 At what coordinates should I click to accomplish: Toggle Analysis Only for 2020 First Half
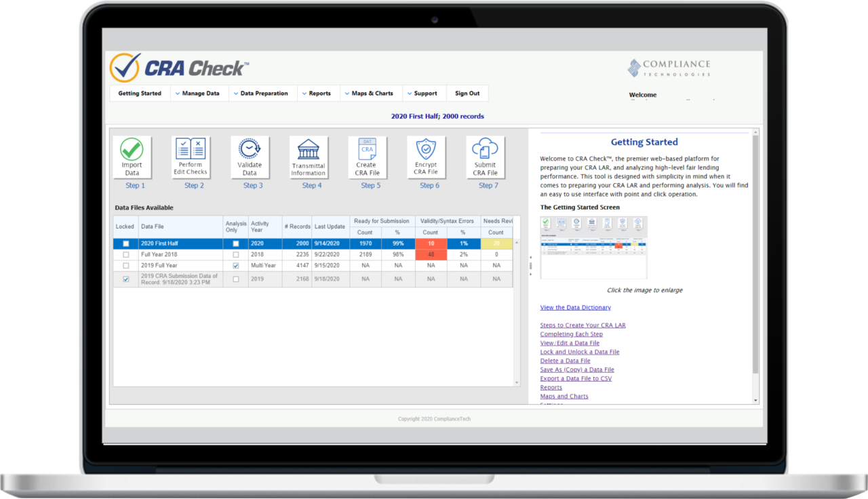pyautogui.click(x=236, y=243)
